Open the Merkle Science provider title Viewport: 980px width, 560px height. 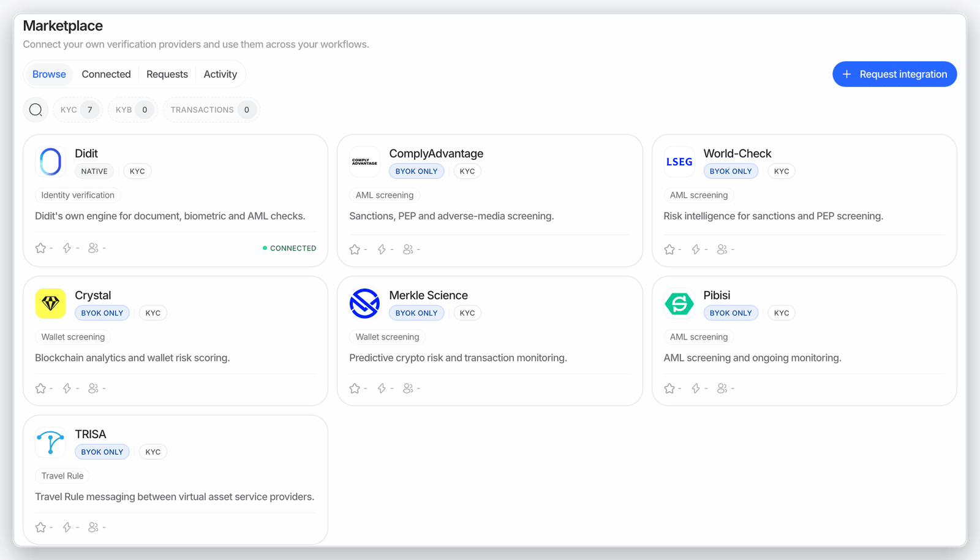pos(428,295)
